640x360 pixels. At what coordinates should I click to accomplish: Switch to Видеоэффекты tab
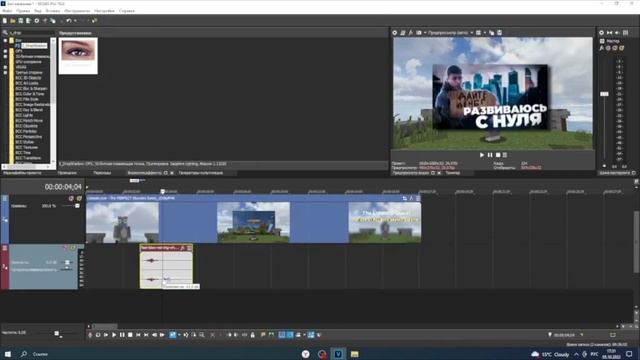(144, 173)
